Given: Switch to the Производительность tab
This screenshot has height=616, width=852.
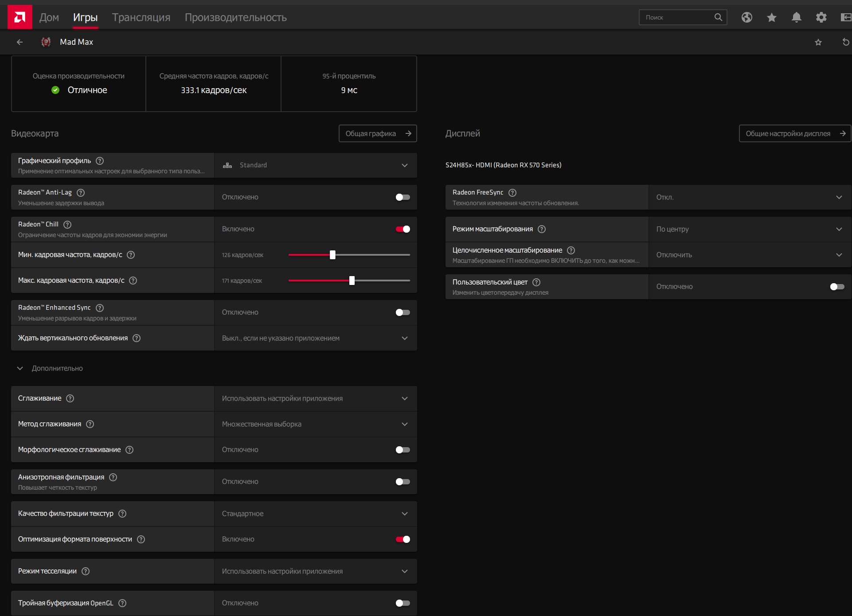Looking at the screenshot, I should 235,17.
